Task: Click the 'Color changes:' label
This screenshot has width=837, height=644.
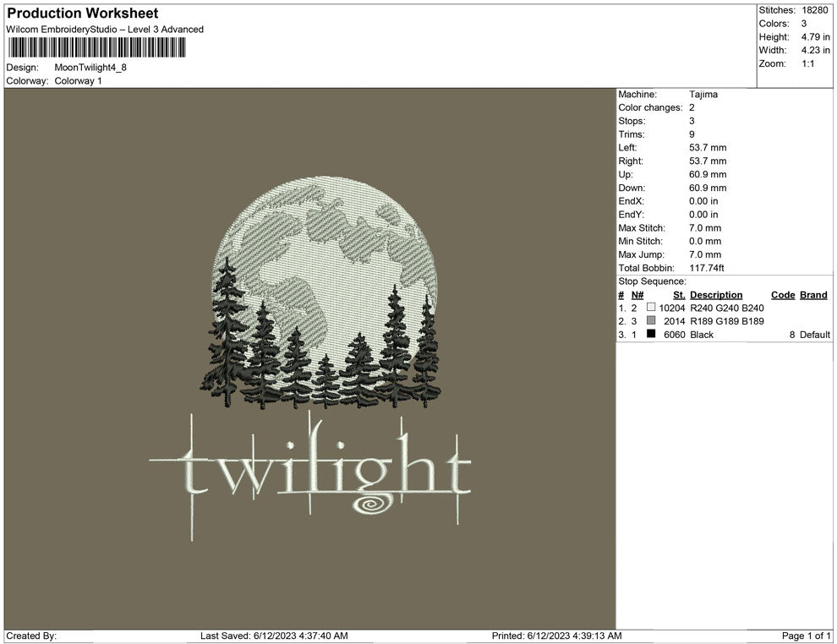Action: point(650,108)
